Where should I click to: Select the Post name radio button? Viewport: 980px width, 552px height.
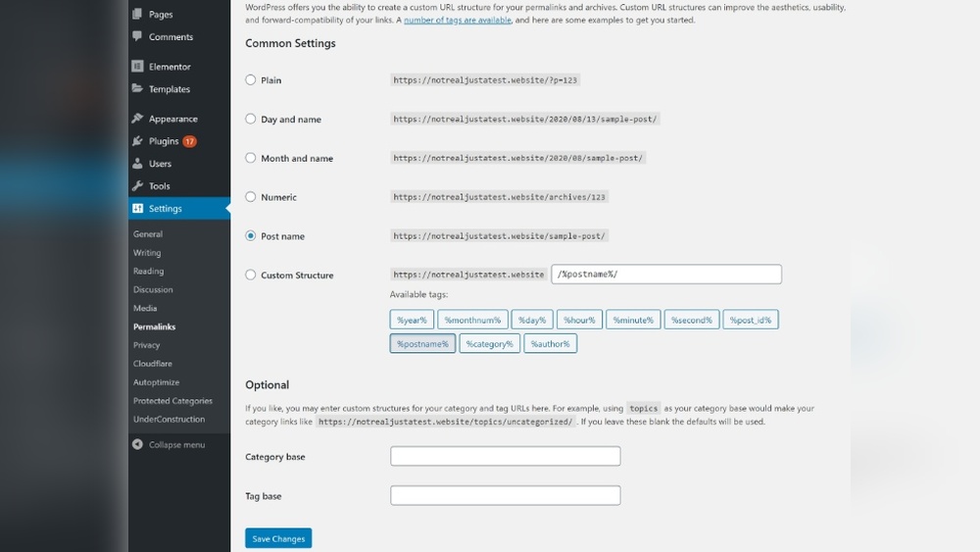[251, 235]
